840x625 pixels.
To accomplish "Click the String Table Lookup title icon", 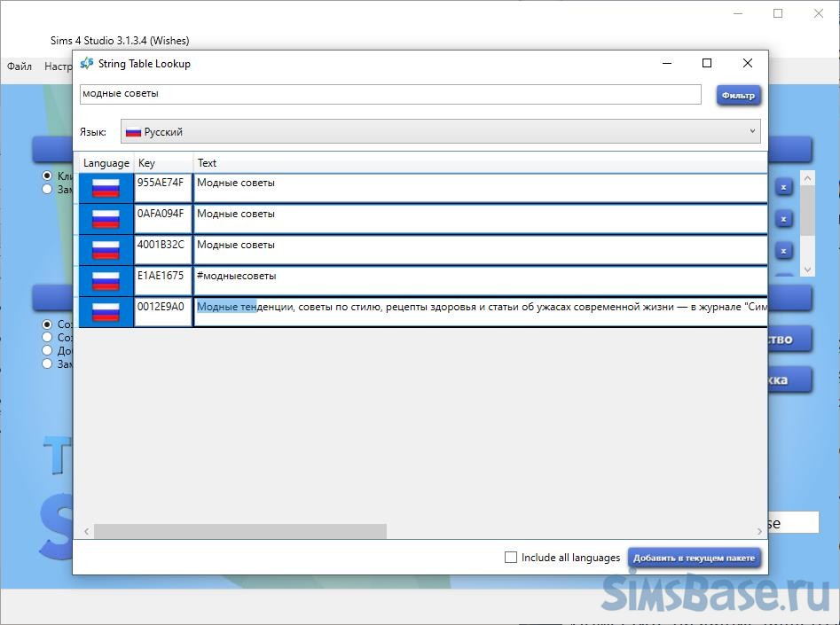I will point(86,64).
